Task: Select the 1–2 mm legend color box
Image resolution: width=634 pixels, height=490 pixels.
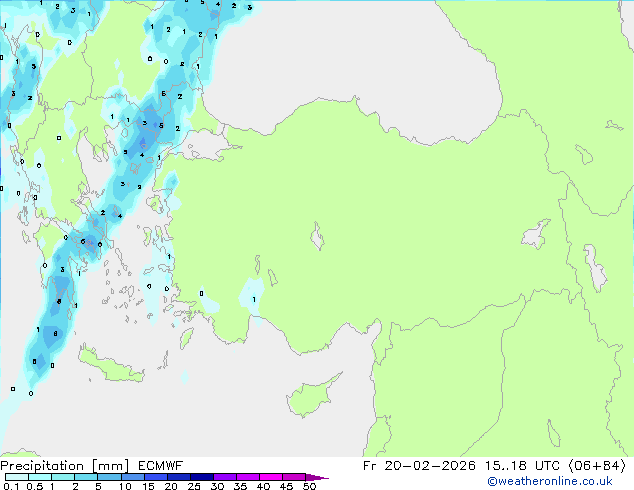Action: [63, 477]
